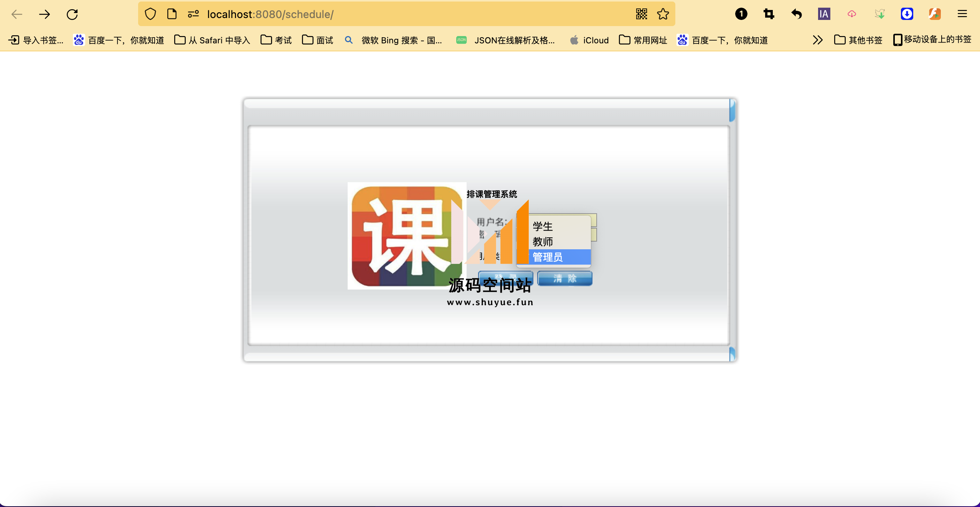Open the 导入书签 bookmark item
This screenshot has height=507, width=980.
tap(36, 40)
